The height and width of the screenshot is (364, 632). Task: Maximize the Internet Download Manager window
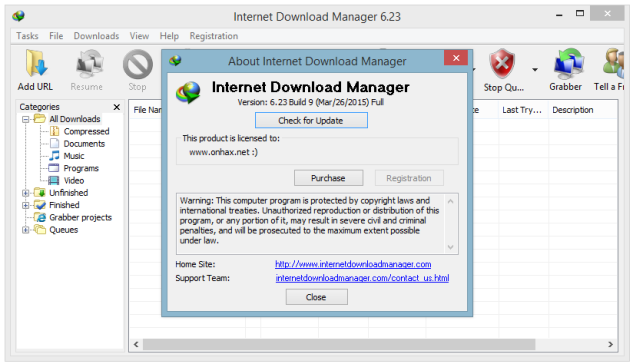pos(580,13)
